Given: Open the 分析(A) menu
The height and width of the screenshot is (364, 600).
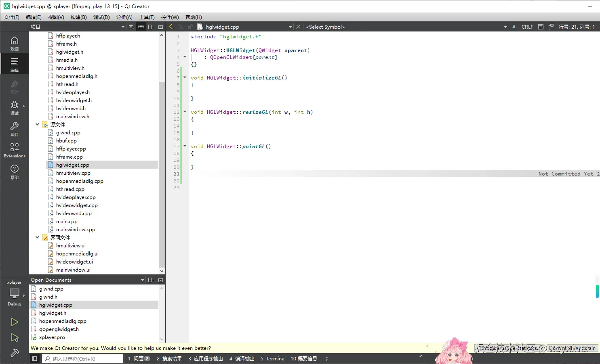Looking at the screenshot, I should pos(124,17).
